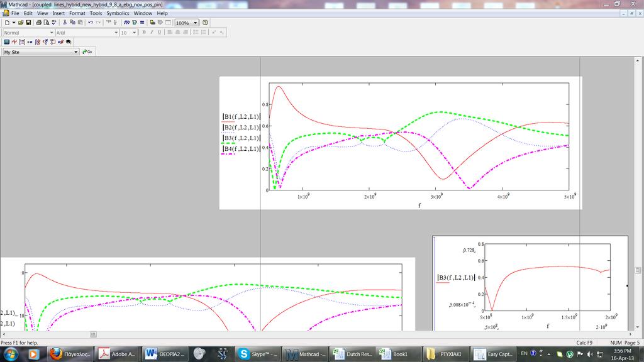Click the Insert Component icon
The image size is (644, 362).
tap(160, 23)
